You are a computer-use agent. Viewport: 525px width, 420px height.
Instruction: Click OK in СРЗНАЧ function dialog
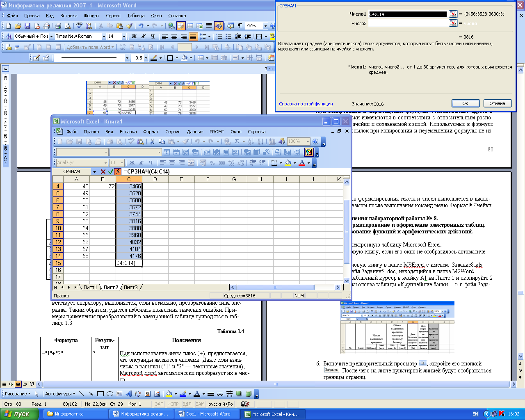[x=465, y=103]
